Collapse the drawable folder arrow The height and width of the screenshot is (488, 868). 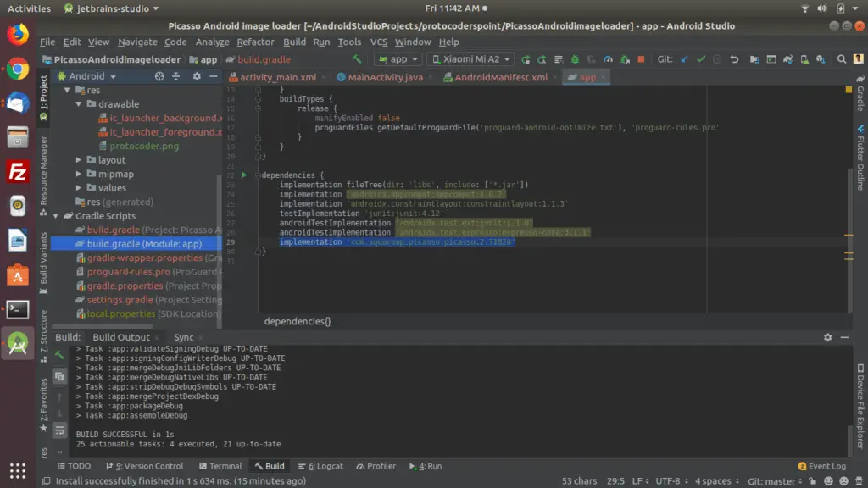point(79,104)
